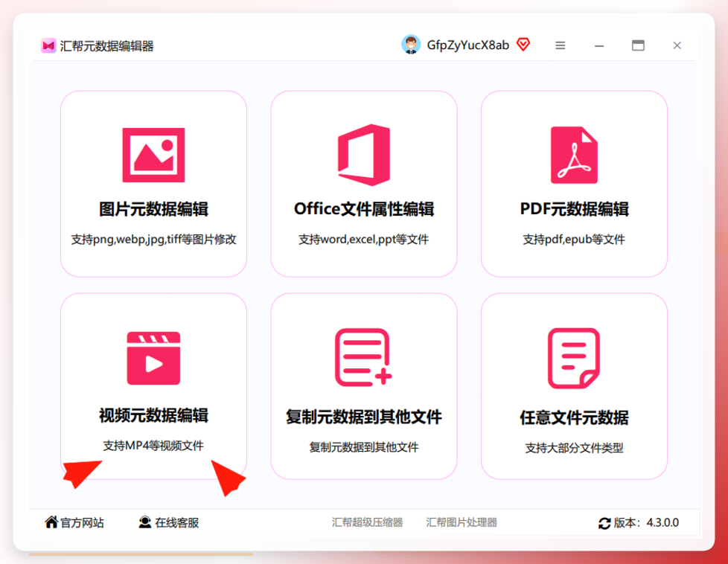Click the copy metadata document-plus icon
The height and width of the screenshot is (564, 728).
point(363,357)
